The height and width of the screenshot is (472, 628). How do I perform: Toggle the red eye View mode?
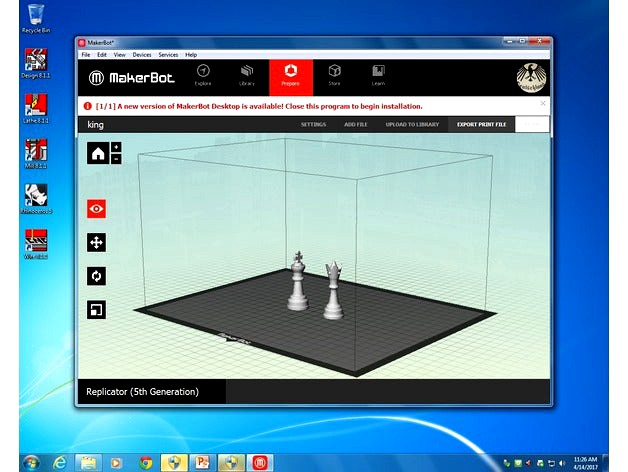(97, 208)
